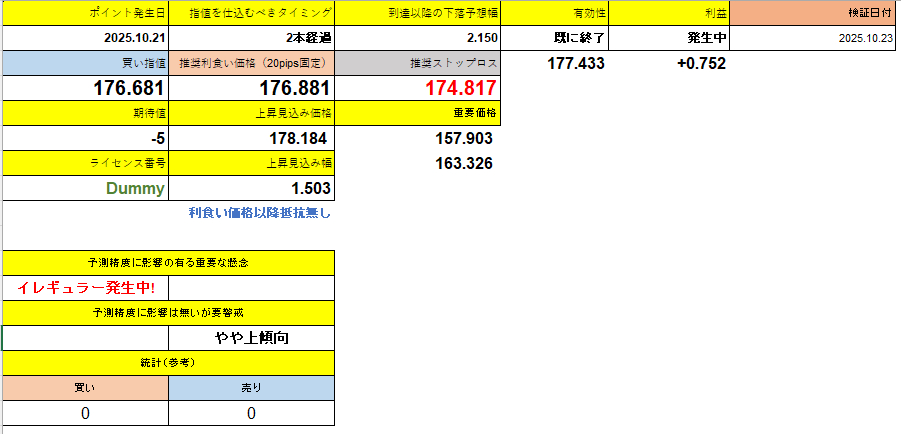Select empty cell right of イレギュラー発生中!
Screen dimensions: 901x434
click(x=252, y=287)
